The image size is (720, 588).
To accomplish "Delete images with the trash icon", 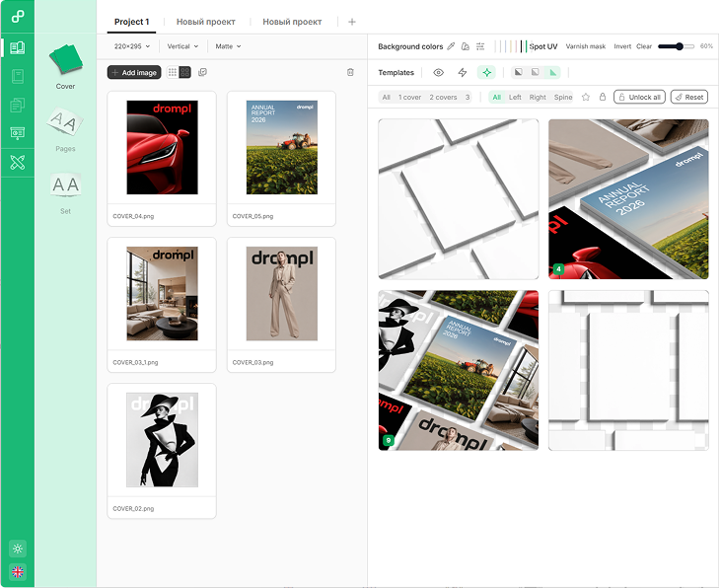I will coord(350,72).
